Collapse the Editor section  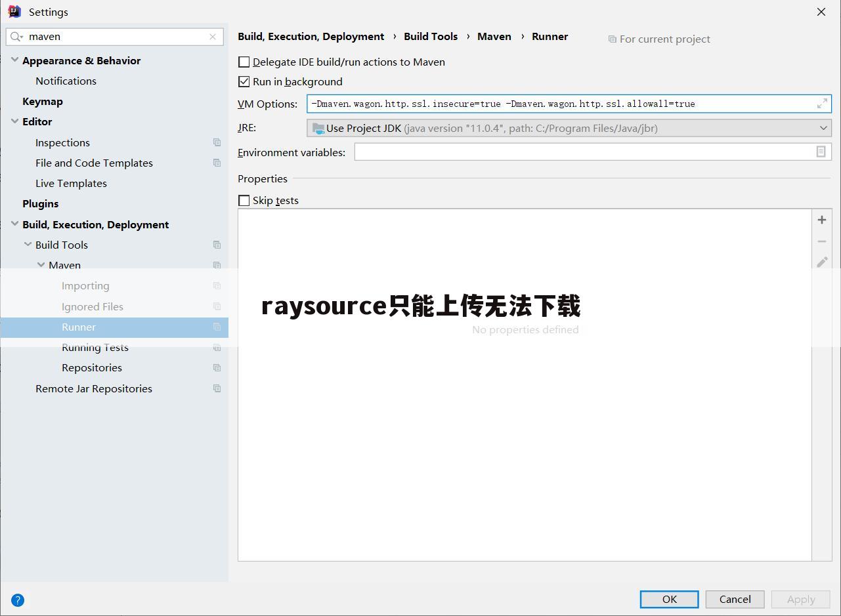(x=14, y=121)
